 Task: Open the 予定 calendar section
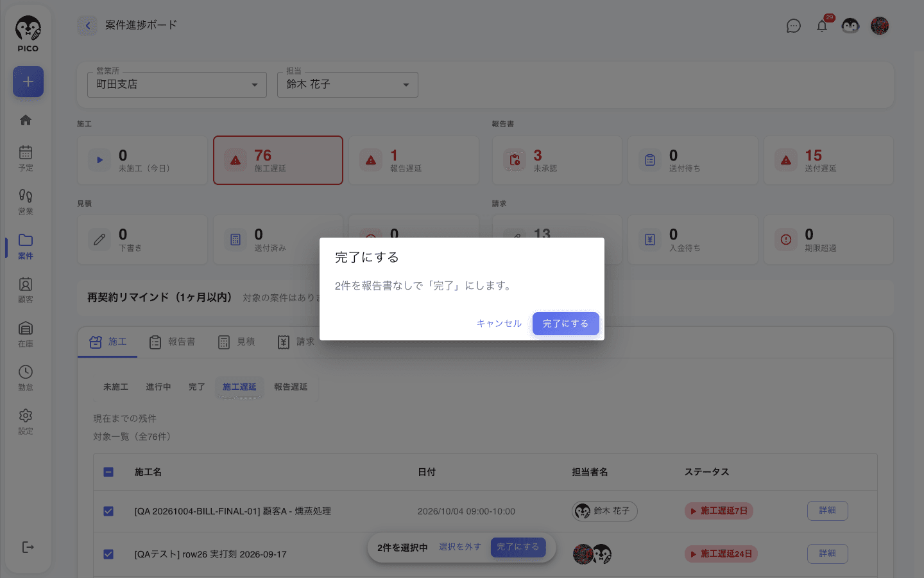[26, 158]
